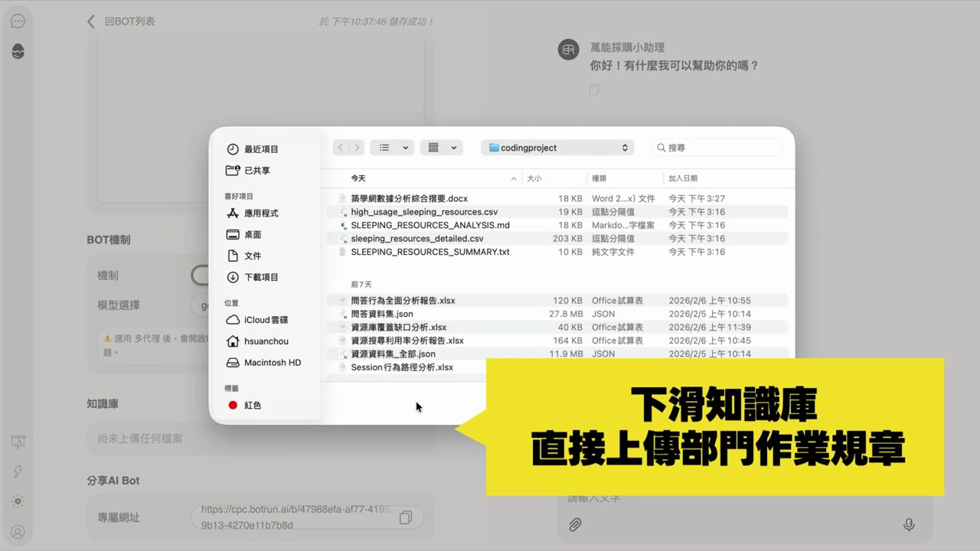Screen dimensions: 980x551
Task: Sort files by the 今天 name column
Action: point(358,178)
